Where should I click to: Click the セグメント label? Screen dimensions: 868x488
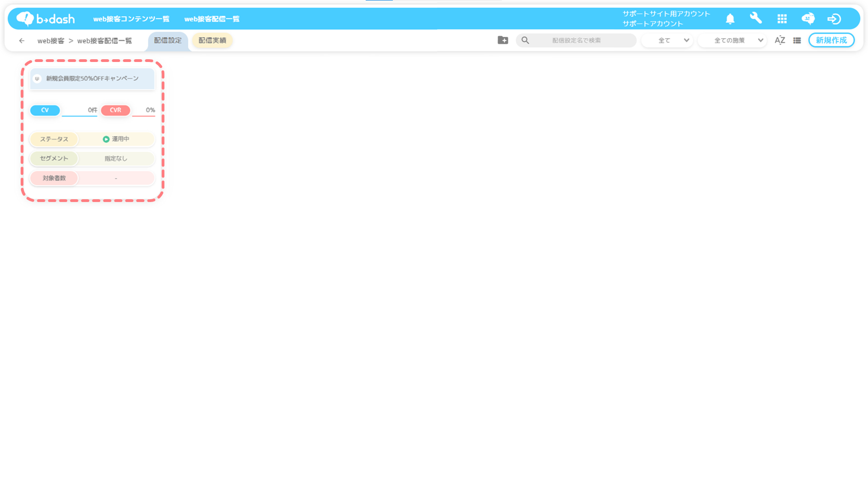54,158
